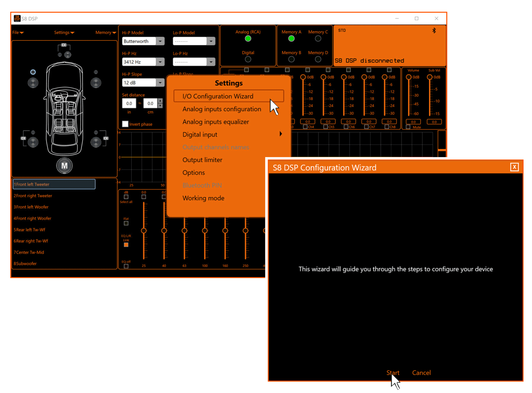Select the front left woofer speaker icon
The height and width of the screenshot is (393, 532).
pyautogui.click(x=33, y=83)
